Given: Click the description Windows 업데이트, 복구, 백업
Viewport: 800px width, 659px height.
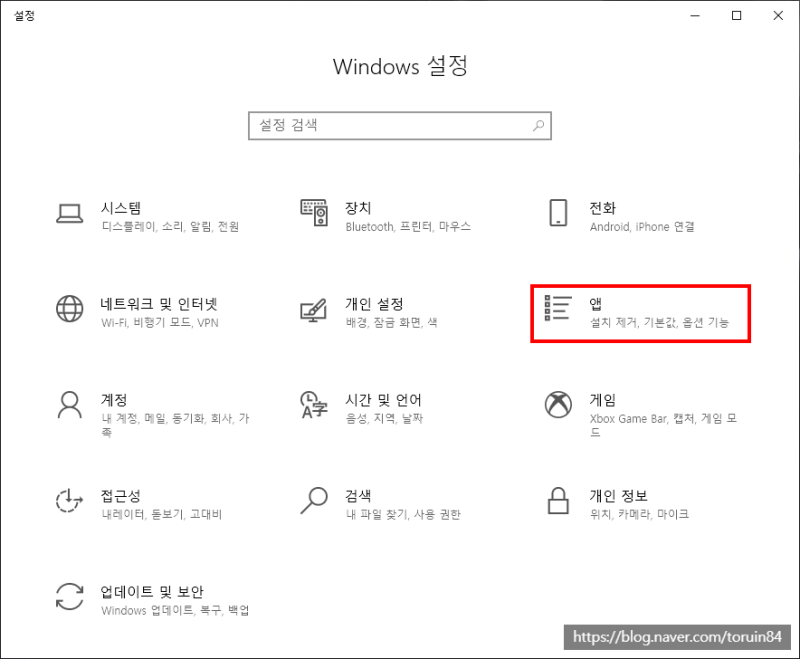Looking at the screenshot, I should [176, 610].
